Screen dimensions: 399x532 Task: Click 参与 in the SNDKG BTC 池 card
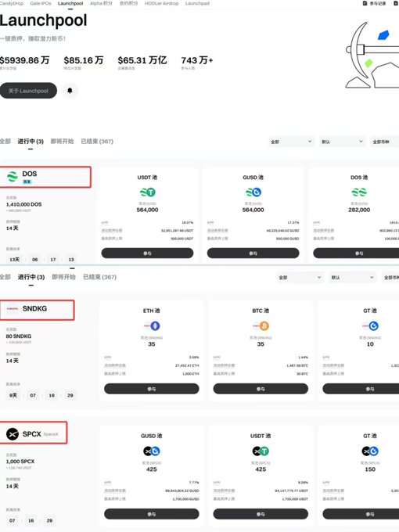pyautogui.click(x=261, y=389)
